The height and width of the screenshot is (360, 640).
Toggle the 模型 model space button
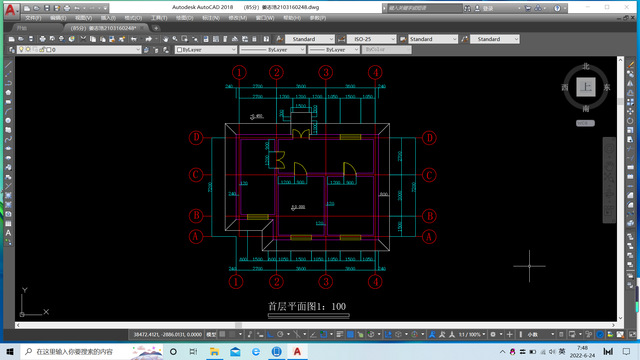tap(211, 335)
